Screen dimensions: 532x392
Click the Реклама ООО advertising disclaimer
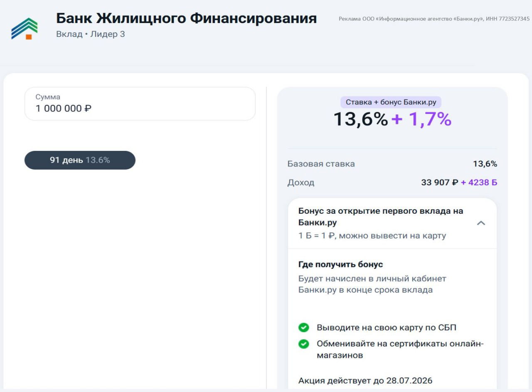(x=434, y=19)
